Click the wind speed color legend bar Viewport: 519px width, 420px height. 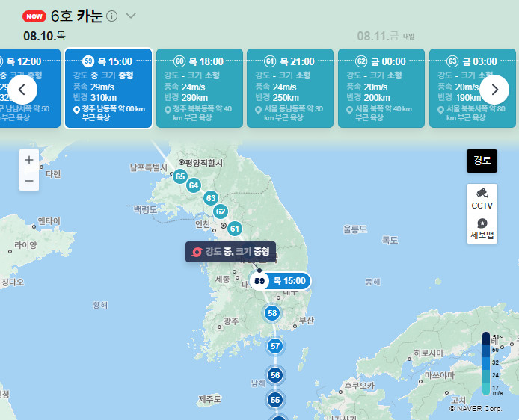pos(486,363)
